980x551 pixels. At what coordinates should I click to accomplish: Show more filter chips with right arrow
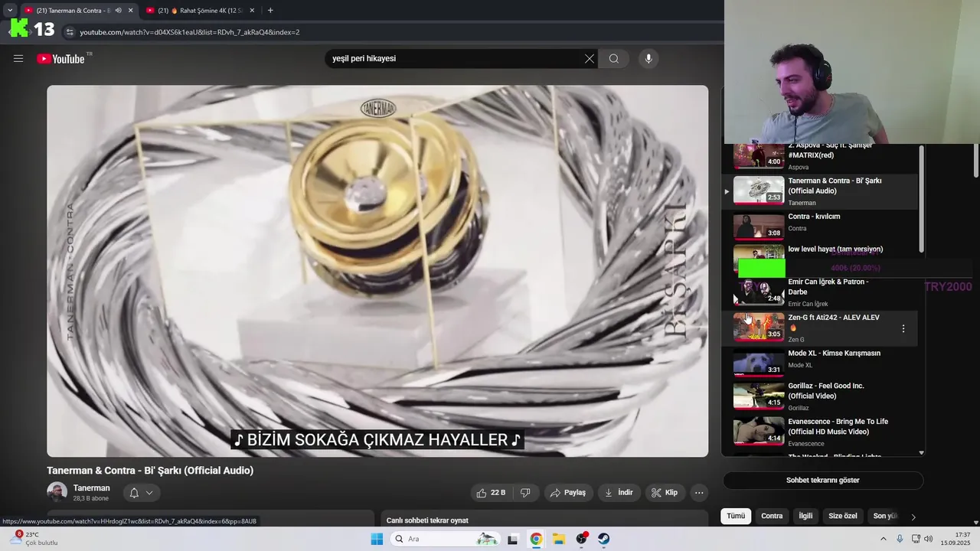click(913, 517)
